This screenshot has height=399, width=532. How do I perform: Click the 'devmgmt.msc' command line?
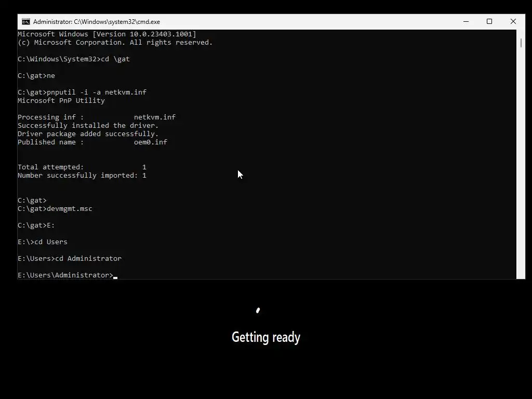click(55, 209)
